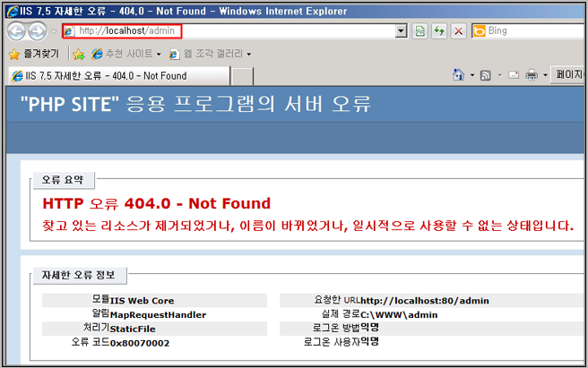This screenshot has width=588, height=368.
Task: Select the StaticFile handler value
Action: tap(133, 329)
